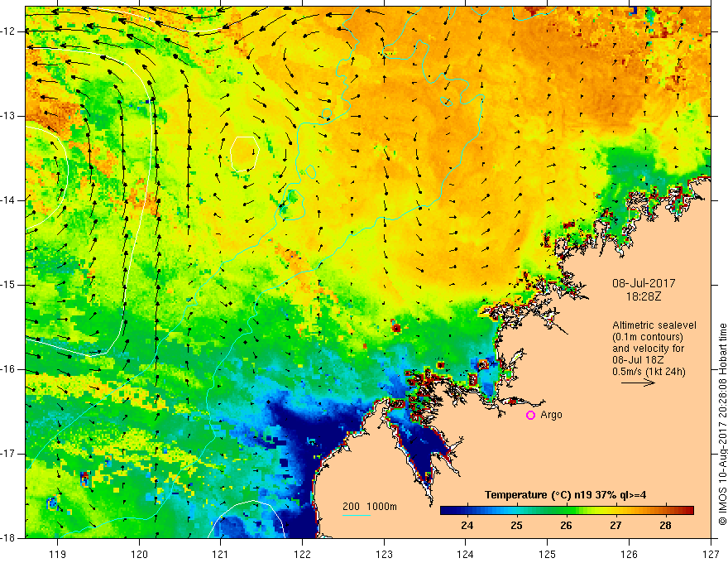Click the longitude axis label '126'

(x=629, y=554)
